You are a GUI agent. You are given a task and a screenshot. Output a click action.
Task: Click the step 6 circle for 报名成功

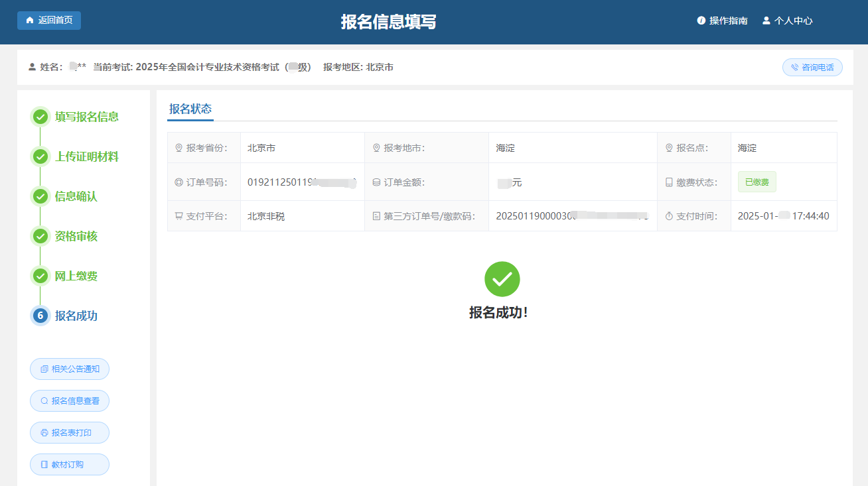40,316
